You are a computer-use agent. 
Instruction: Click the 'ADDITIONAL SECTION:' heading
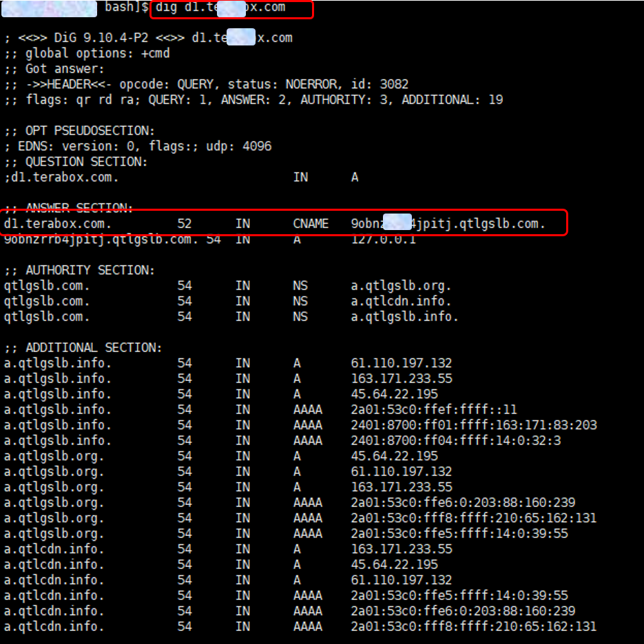tap(94, 348)
